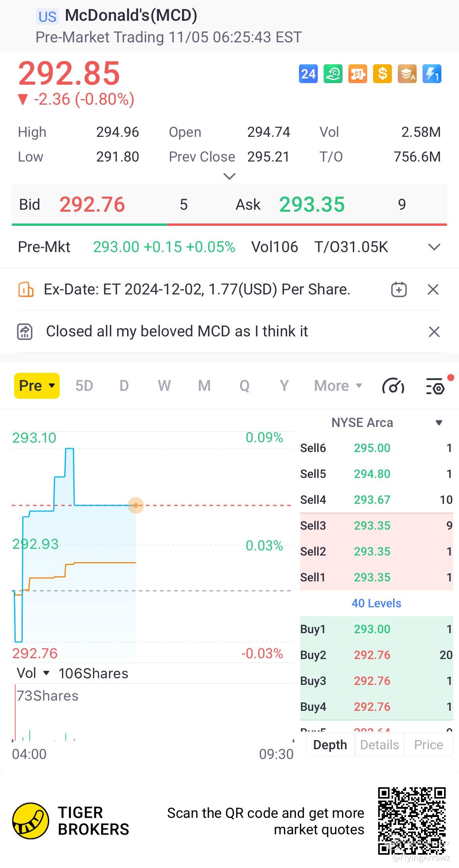Tap the blue 24-hour trading icon
459x868 pixels.
(308, 74)
